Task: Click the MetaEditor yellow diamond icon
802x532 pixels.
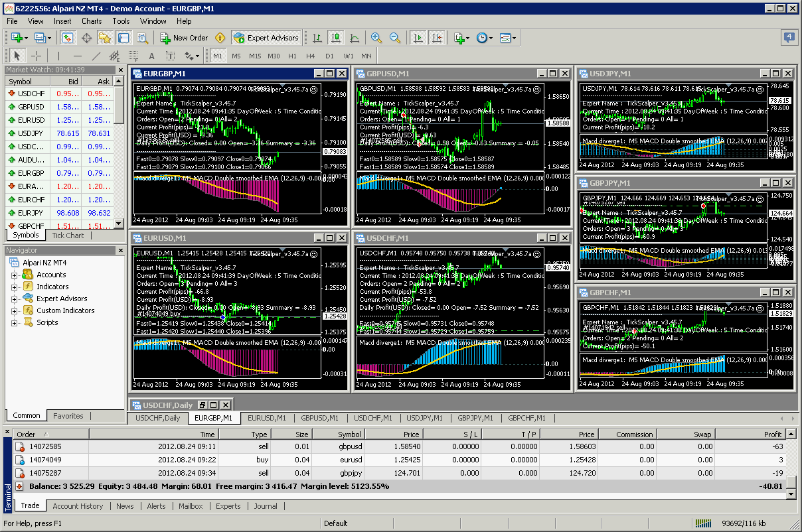Action: coord(220,38)
